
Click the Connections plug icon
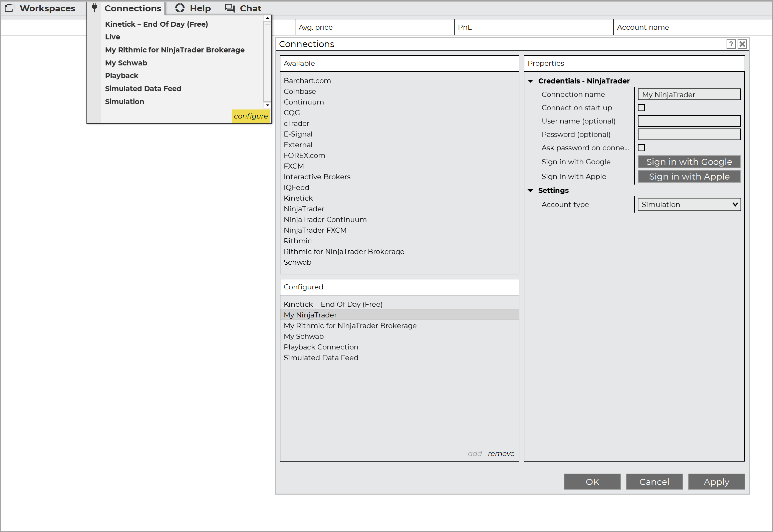[x=94, y=7]
